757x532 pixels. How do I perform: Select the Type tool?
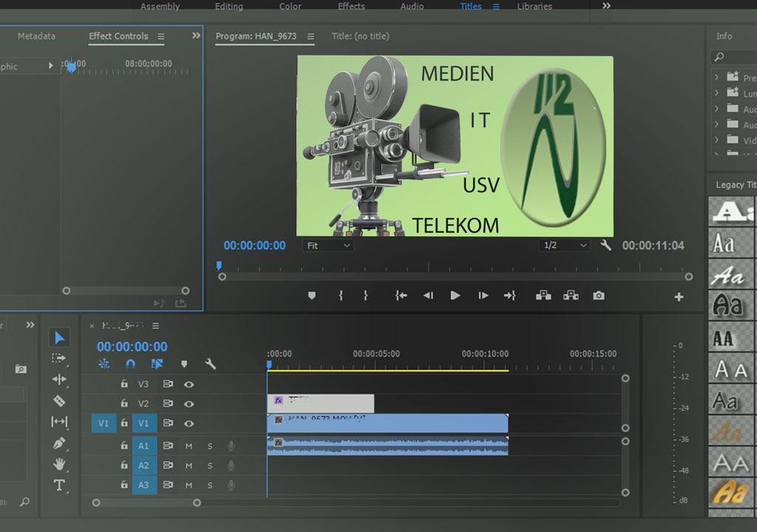(59, 485)
